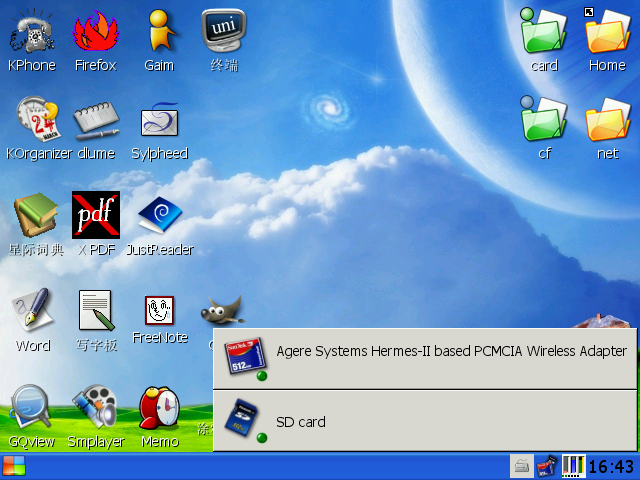Select the SD card menu entry
Viewport: 640px width, 480px height.
point(425,422)
